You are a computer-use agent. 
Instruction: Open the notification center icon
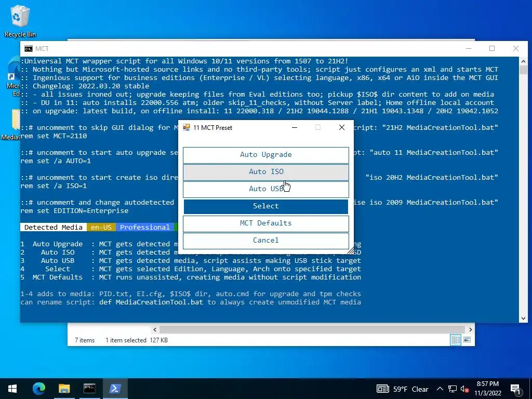click(515, 390)
